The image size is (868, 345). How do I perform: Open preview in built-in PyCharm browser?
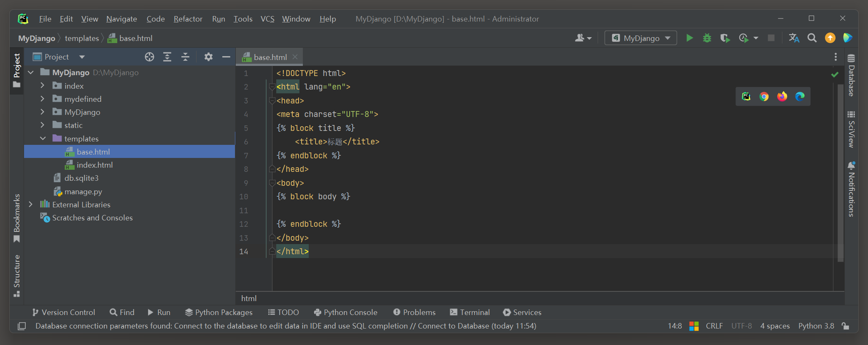pos(746,96)
